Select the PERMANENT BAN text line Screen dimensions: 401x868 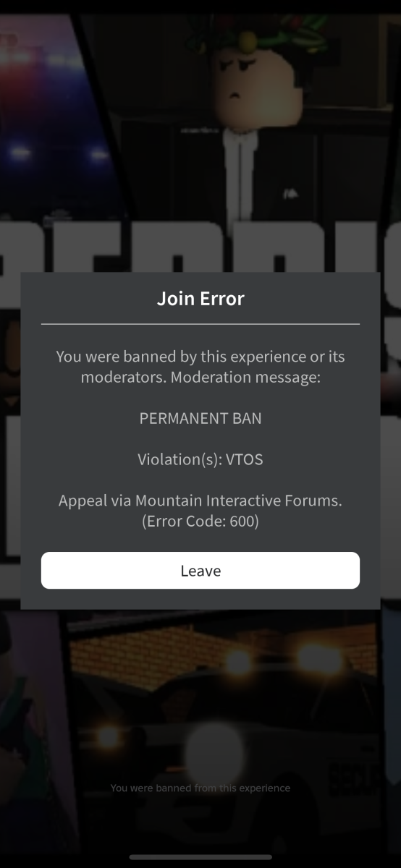point(200,418)
